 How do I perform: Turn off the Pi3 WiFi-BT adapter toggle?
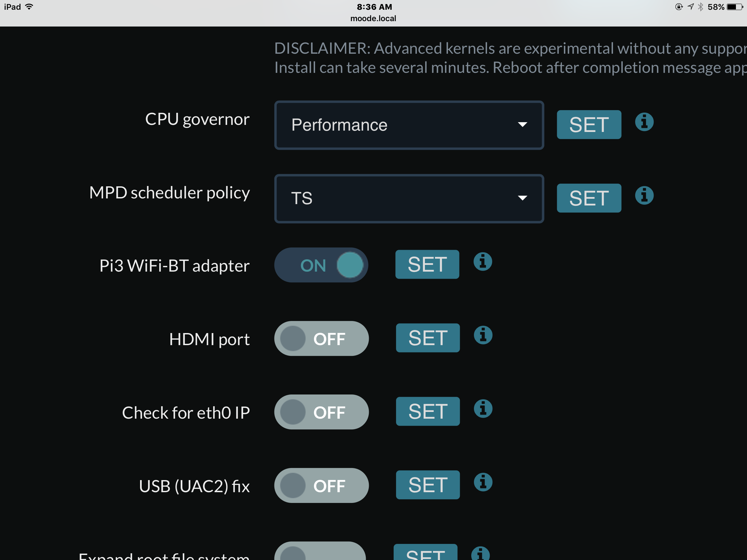(321, 265)
